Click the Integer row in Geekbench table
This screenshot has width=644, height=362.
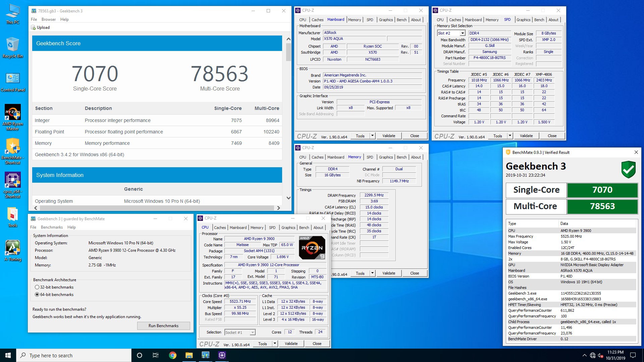coord(157,120)
